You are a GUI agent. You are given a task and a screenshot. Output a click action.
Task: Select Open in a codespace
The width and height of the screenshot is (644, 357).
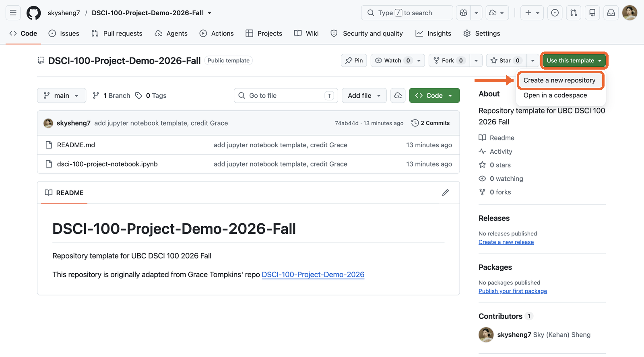click(x=555, y=95)
